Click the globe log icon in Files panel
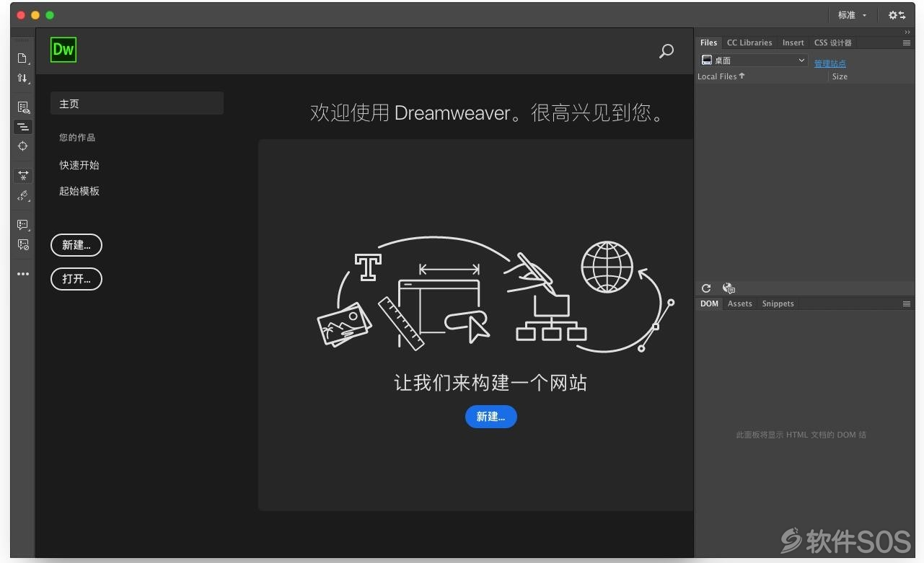This screenshot has width=924, height=563. click(729, 288)
